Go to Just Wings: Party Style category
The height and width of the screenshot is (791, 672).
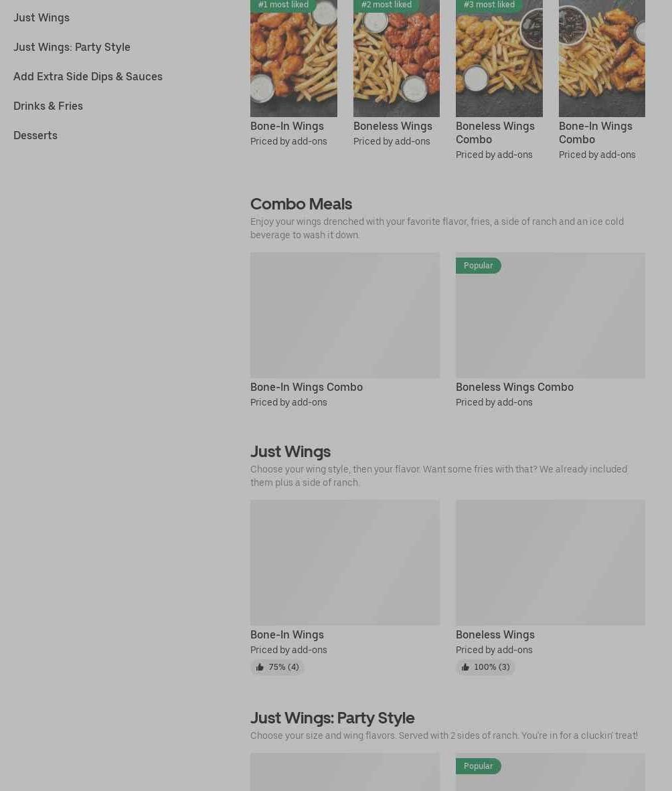(72, 47)
